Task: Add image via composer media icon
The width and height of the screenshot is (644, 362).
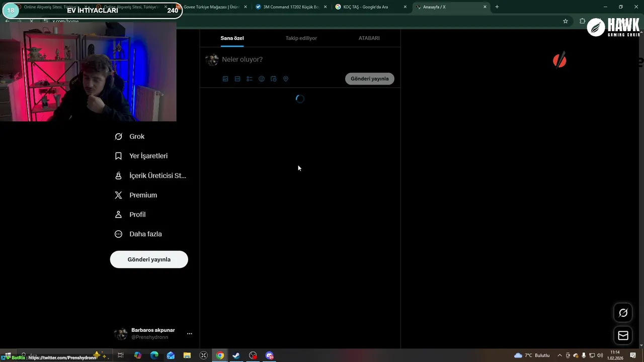Action: (x=225, y=79)
